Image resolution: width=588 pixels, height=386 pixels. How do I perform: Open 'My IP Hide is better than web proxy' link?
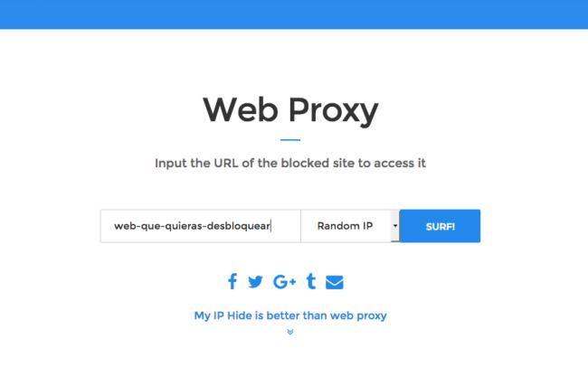290,315
